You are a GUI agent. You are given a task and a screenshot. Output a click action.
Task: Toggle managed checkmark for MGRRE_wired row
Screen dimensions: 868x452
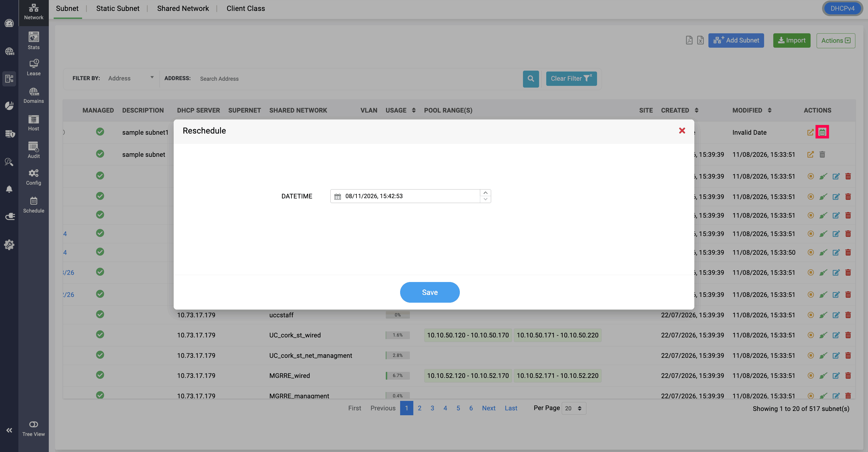100,375
